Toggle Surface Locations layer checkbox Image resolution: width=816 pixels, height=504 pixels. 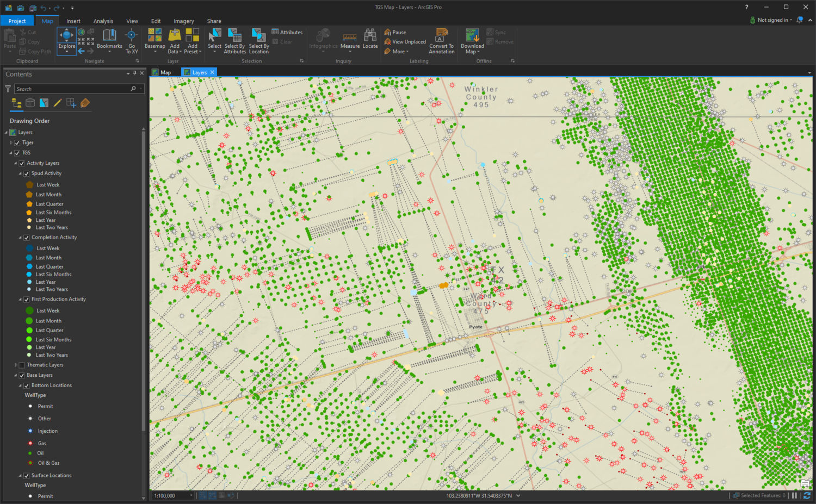click(26, 476)
